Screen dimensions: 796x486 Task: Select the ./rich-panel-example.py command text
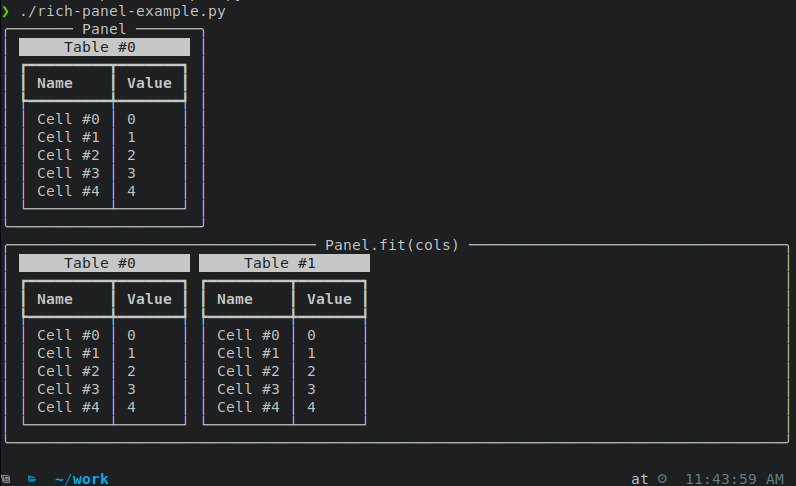(122, 11)
